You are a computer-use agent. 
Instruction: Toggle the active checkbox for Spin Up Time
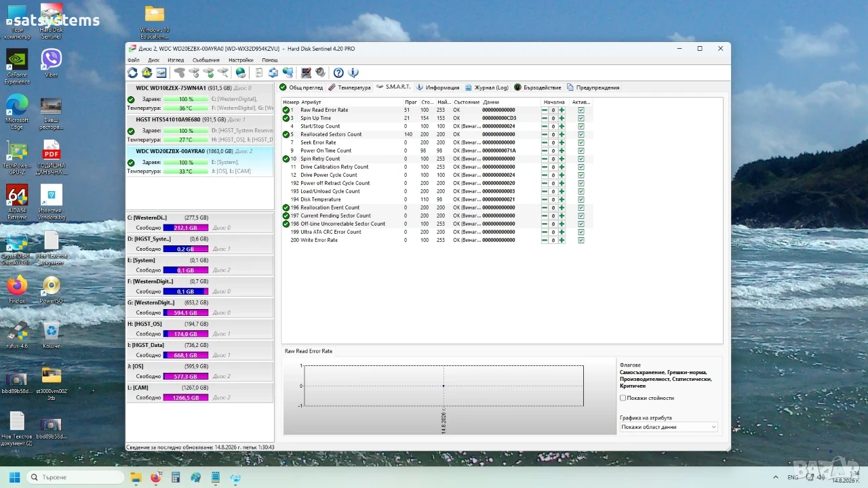pyautogui.click(x=581, y=118)
